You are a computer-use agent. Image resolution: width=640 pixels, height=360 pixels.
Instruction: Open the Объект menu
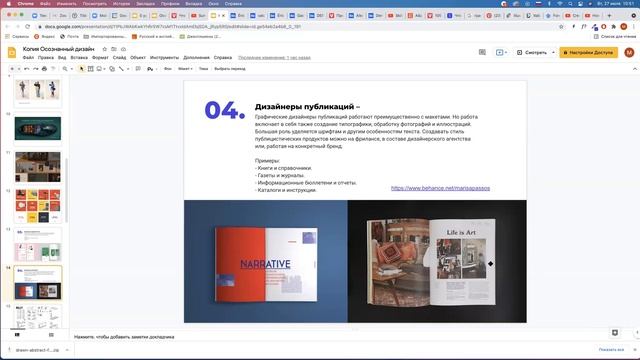(138, 58)
